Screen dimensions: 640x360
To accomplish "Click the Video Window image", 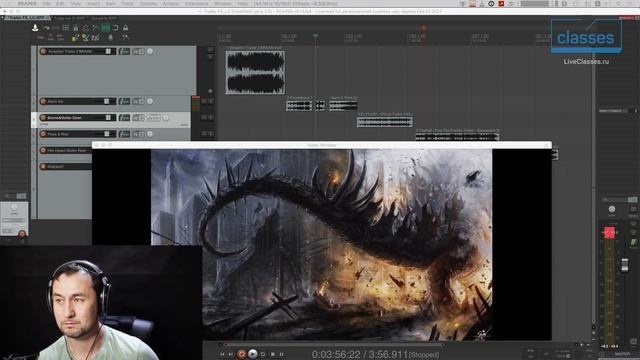I will click(322, 244).
